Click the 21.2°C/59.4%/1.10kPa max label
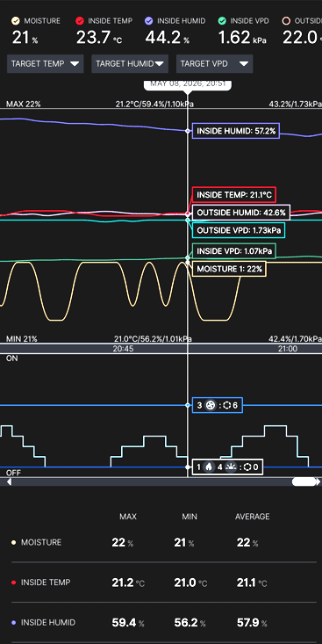Image resolution: width=322 pixels, height=644 pixels. [x=154, y=105]
